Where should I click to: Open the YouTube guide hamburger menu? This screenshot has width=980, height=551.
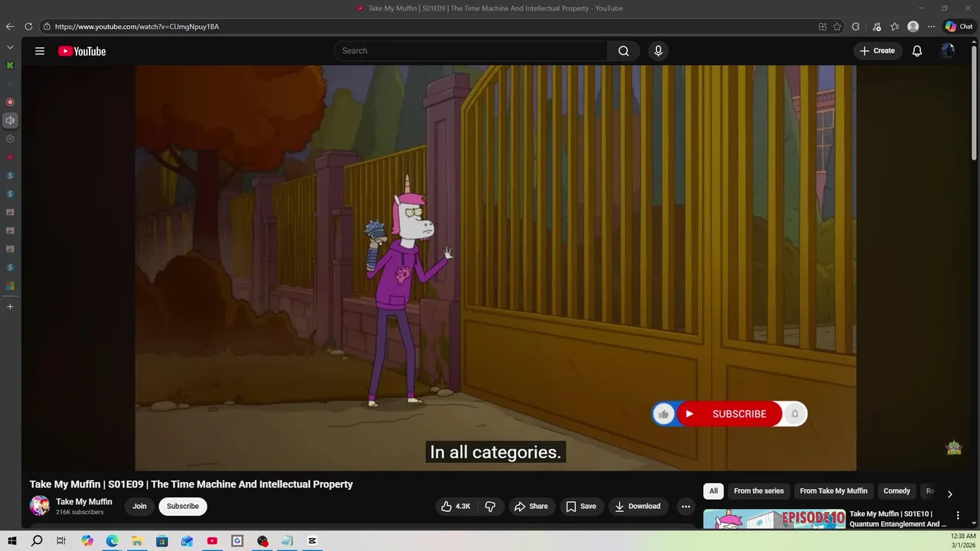click(40, 51)
